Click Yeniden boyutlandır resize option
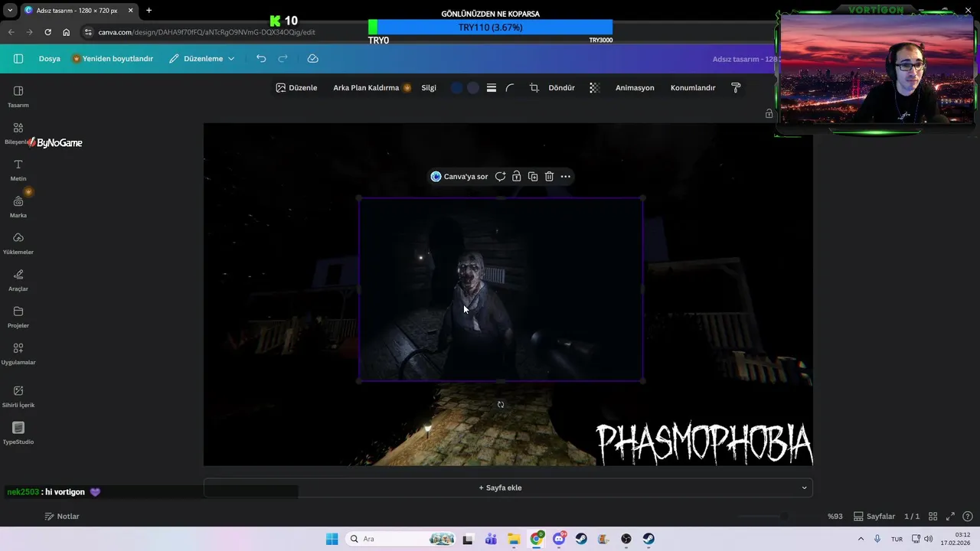The height and width of the screenshot is (551, 980). click(x=113, y=59)
